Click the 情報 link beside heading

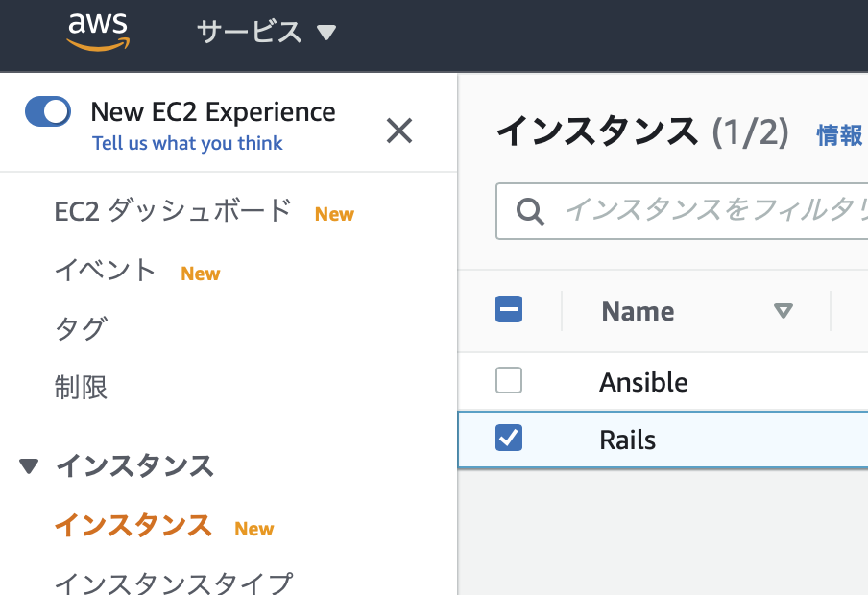click(840, 135)
